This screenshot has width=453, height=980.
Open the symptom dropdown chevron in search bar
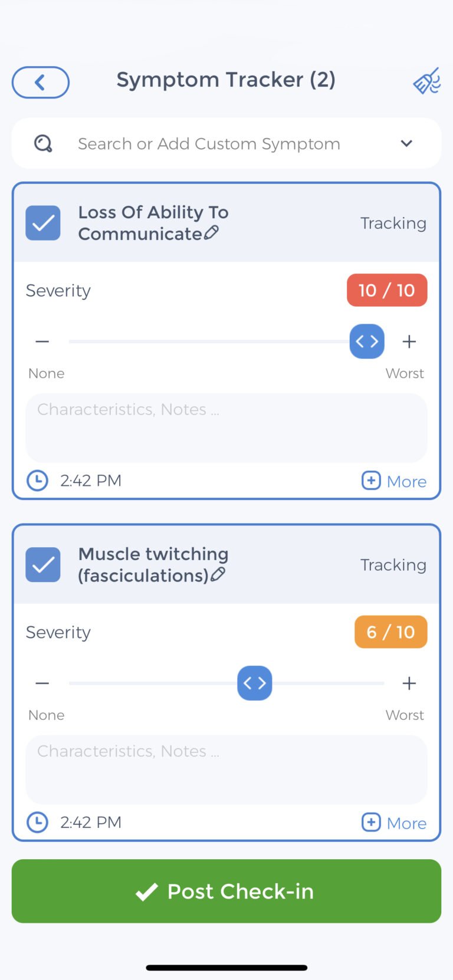[406, 143]
